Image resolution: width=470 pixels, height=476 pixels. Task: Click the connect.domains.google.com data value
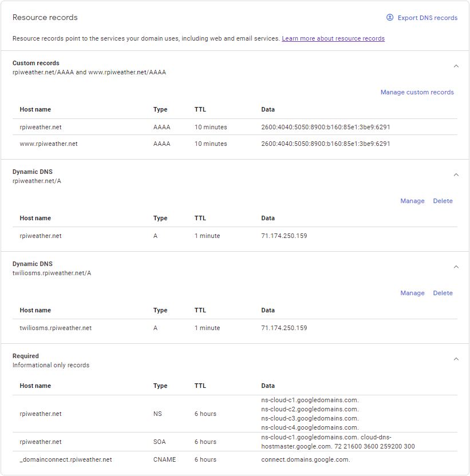305,459
